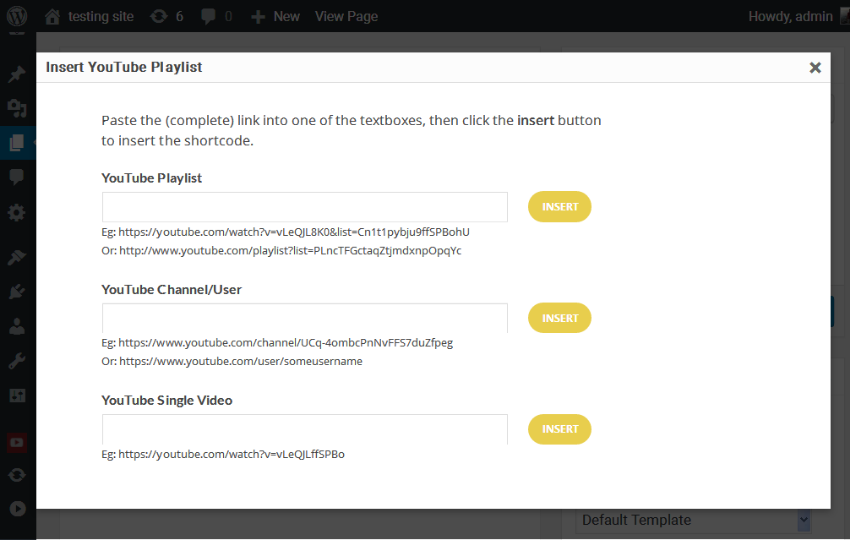Open Appearance paintbrush icon in sidebar

[17, 256]
